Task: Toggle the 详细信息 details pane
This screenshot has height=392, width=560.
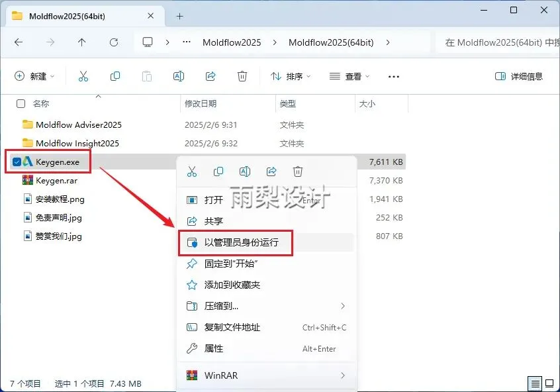Action: (518, 76)
